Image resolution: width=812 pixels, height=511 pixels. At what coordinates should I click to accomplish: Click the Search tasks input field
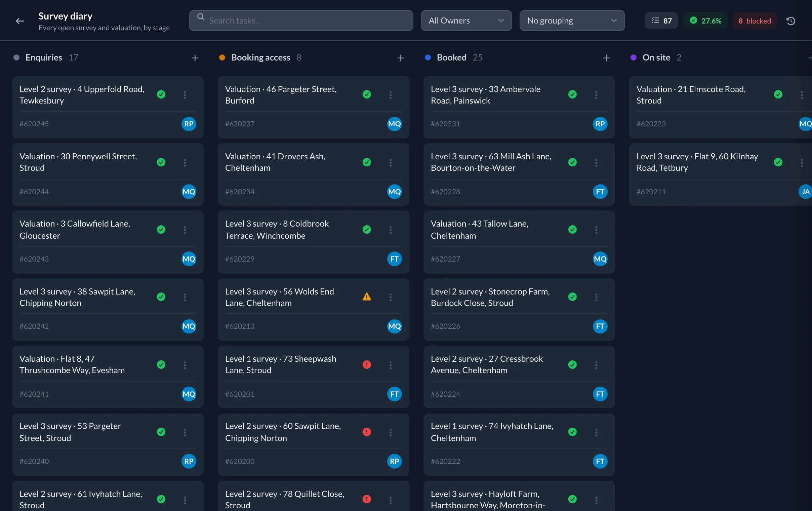(x=301, y=21)
